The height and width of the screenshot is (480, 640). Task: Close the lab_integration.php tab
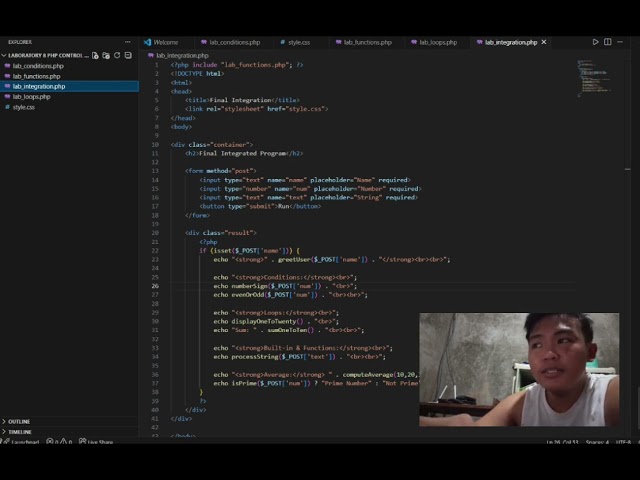(545, 42)
